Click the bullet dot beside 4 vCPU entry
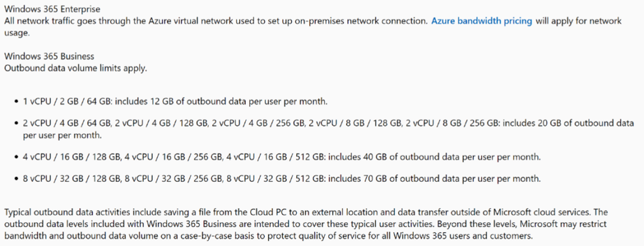Image resolution: width=644 pixels, height=246 pixels. (16, 157)
